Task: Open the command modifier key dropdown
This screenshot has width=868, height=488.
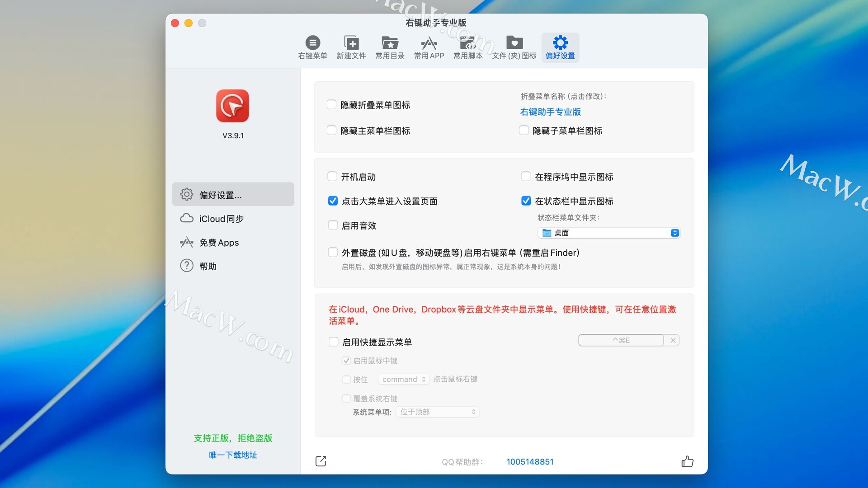Action: (404, 380)
